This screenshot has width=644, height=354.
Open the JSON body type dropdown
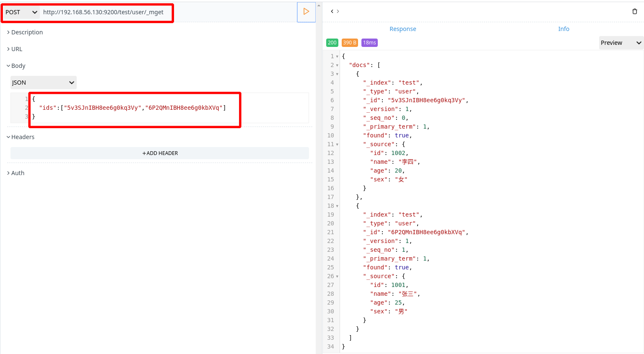point(43,83)
